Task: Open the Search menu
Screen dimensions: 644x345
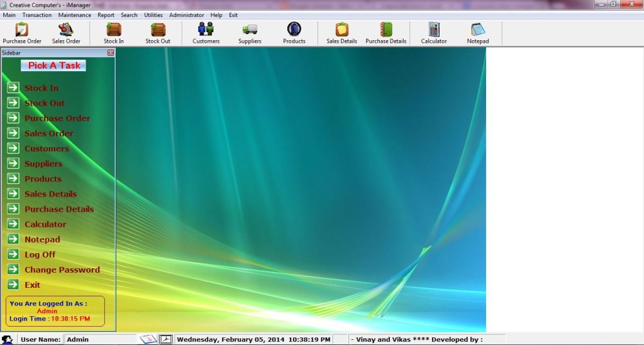Action: coord(129,15)
